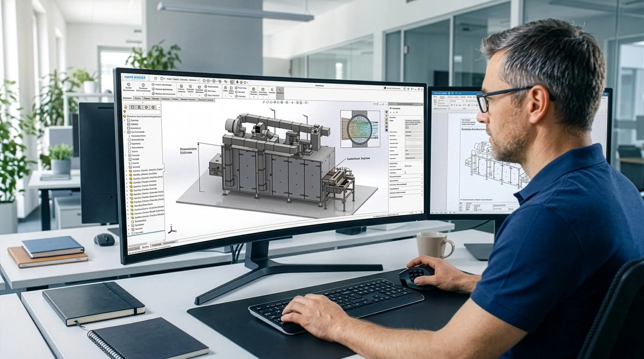Click the leftmost large button on the ribbon
Screen dimensions: 644x359
[129, 88]
